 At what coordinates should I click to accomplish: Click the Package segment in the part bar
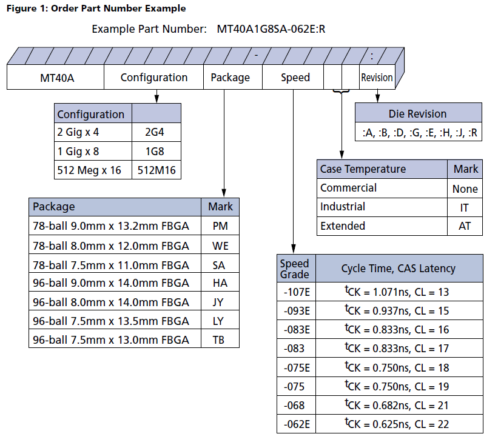coord(233,77)
